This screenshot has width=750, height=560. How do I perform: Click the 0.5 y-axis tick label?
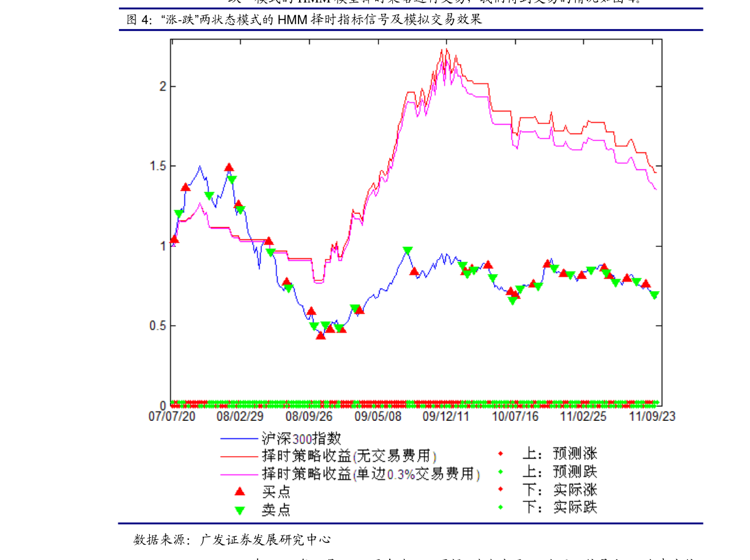click(157, 326)
